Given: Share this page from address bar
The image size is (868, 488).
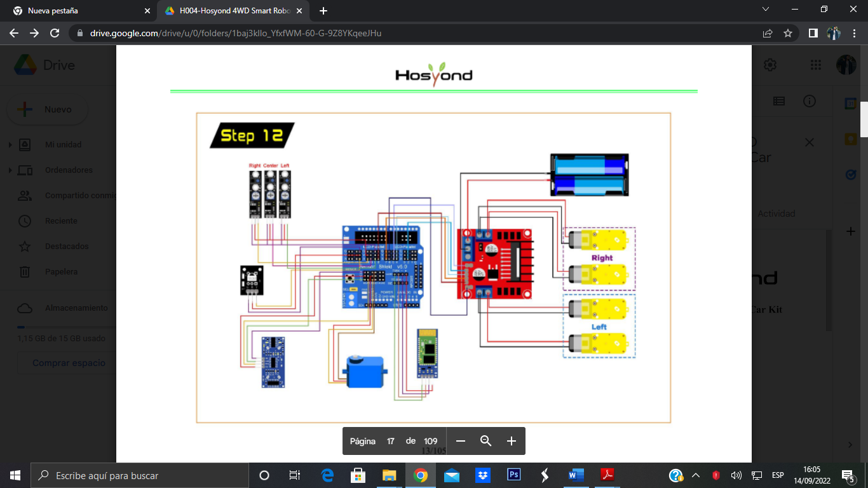Looking at the screenshot, I should click(x=768, y=33).
